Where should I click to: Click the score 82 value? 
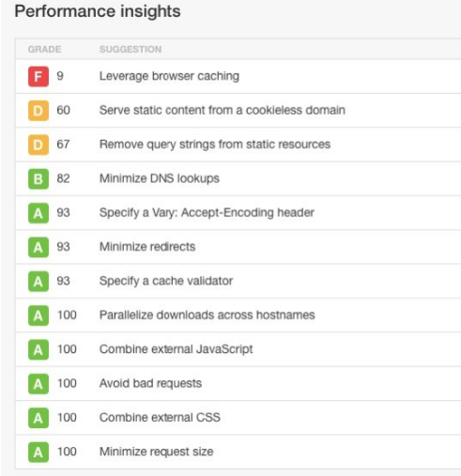coord(63,178)
